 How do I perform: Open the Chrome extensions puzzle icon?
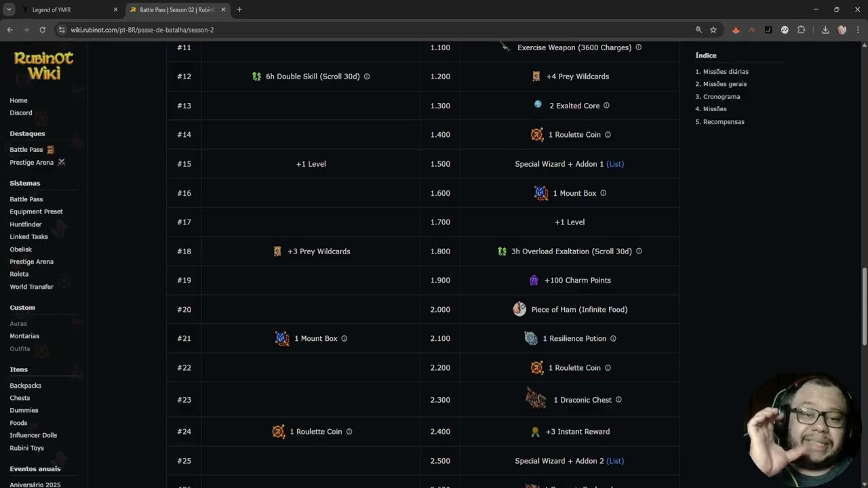coord(801,30)
